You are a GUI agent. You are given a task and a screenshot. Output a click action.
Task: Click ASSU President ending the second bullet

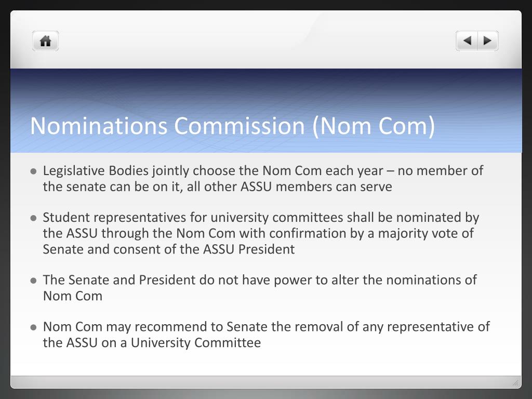pyautogui.click(x=249, y=249)
